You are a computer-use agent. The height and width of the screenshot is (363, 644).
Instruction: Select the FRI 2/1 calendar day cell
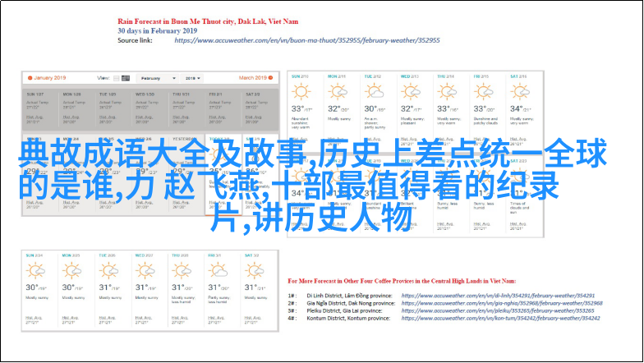[x=223, y=110]
